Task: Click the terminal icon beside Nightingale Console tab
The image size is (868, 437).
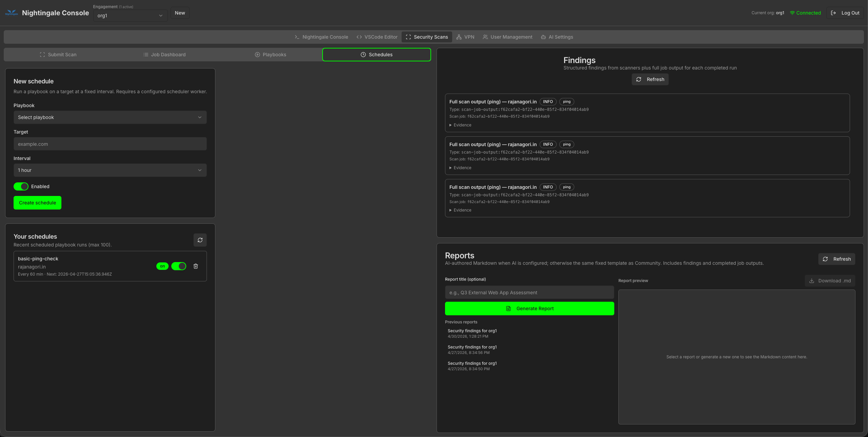Action: pyautogui.click(x=297, y=37)
